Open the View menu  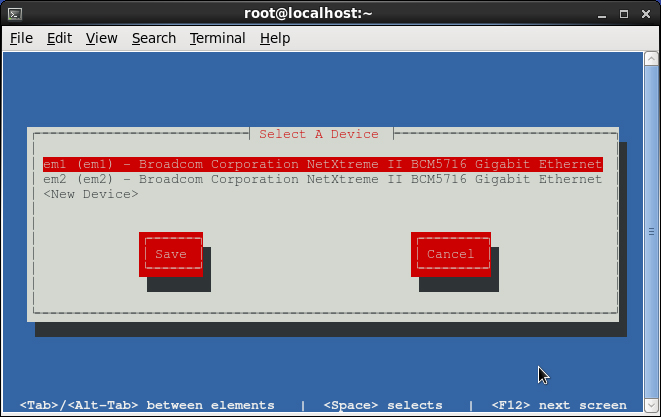click(x=102, y=38)
